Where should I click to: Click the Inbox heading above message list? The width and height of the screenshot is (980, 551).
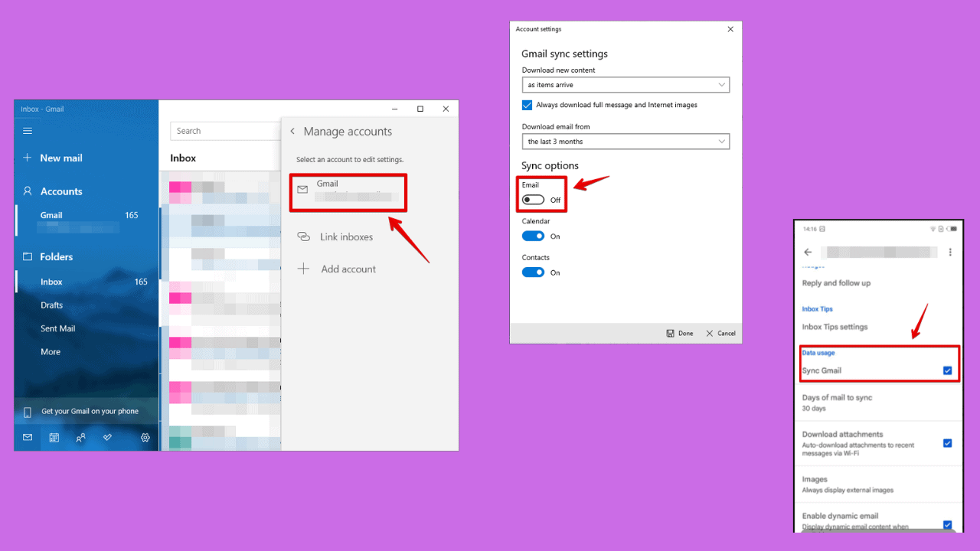[183, 158]
